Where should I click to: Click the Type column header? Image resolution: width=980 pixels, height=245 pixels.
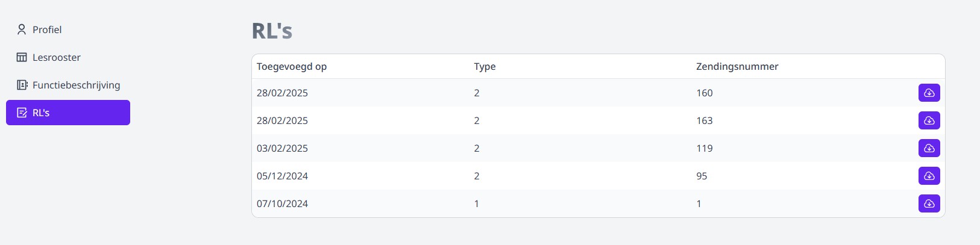485,66
